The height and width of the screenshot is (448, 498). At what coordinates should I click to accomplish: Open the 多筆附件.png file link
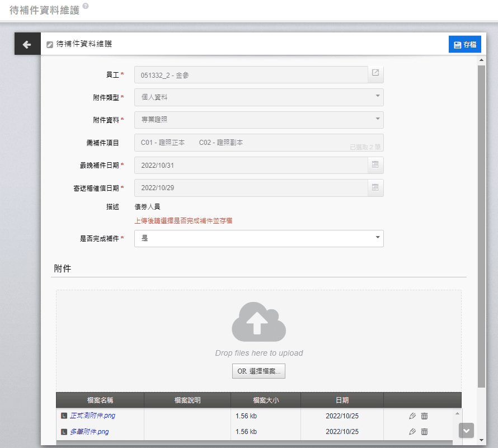coord(89,431)
